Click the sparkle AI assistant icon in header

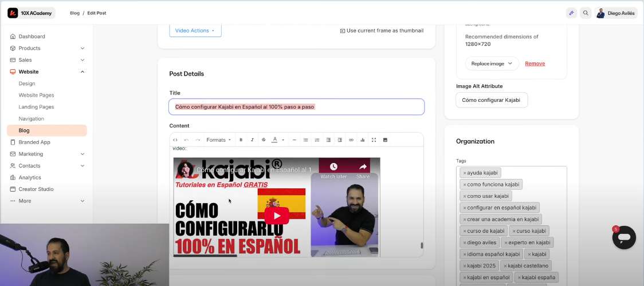coord(571,13)
